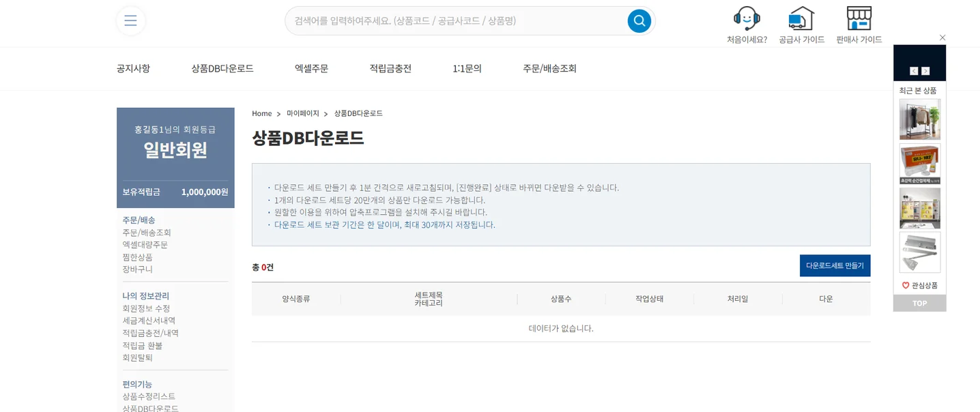This screenshot has height=412, width=980.
Task: Close the recent products side panel
Action: pos(942,38)
